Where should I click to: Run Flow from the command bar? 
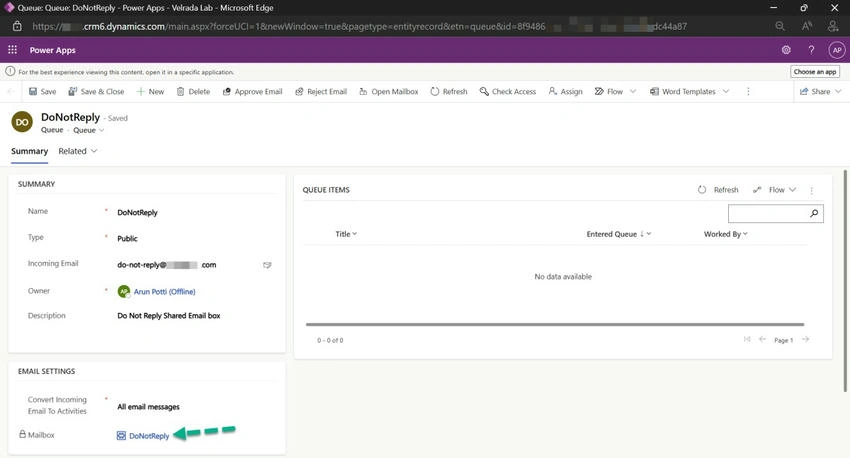(x=609, y=92)
